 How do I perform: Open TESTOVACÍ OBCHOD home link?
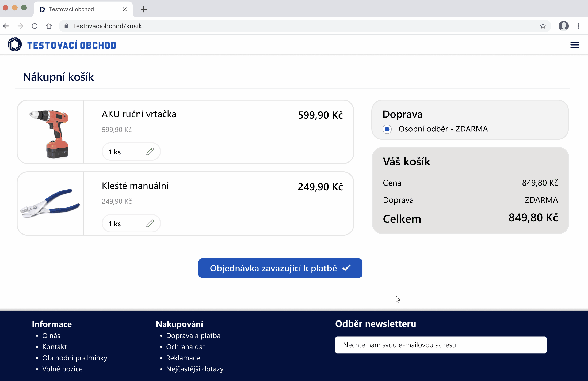pos(72,45)
